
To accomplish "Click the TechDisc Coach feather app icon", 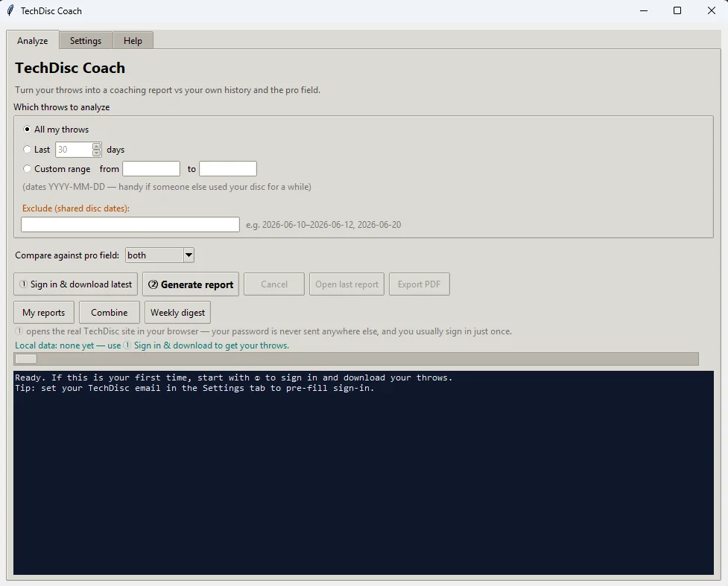I will point(10,10).
